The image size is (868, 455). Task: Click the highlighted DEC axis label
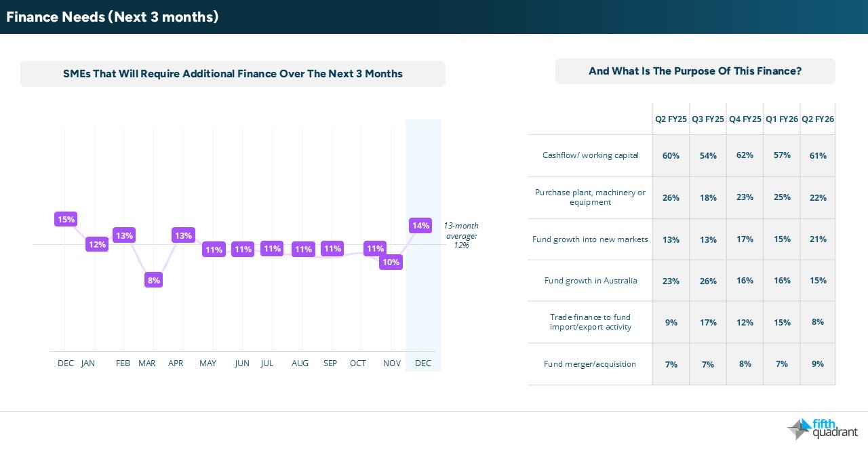422,363
